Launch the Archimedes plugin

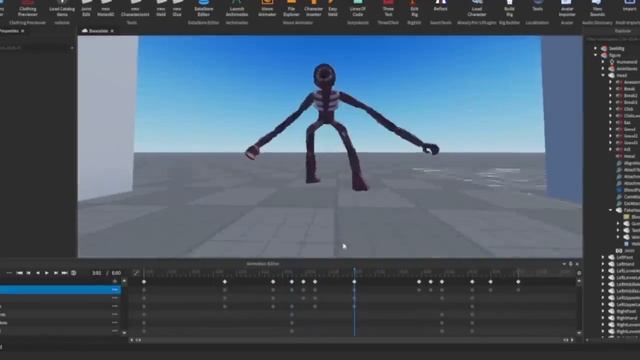pyautogui.click(x=237, y=9)
